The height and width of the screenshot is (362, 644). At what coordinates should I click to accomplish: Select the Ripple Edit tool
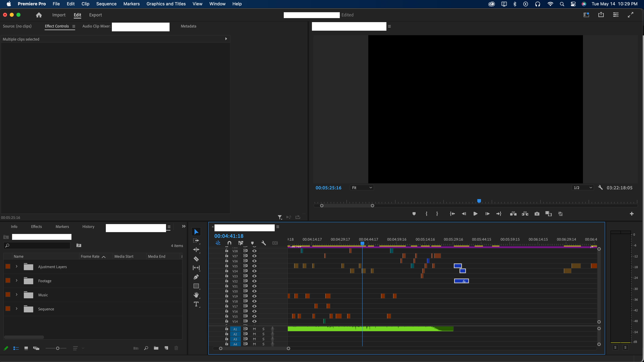196,250
